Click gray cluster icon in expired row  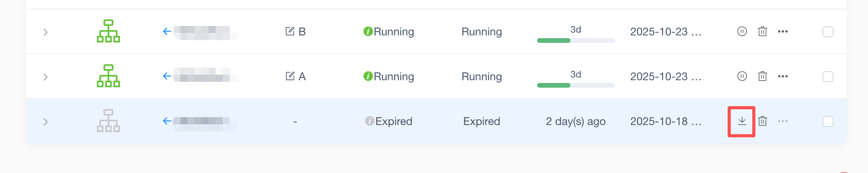coord(108,121)
